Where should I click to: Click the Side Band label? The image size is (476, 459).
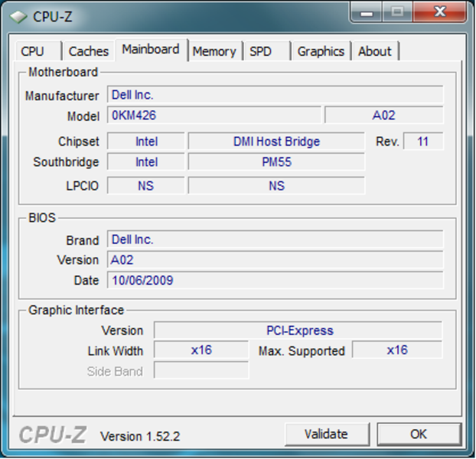(x=115, y=371)
